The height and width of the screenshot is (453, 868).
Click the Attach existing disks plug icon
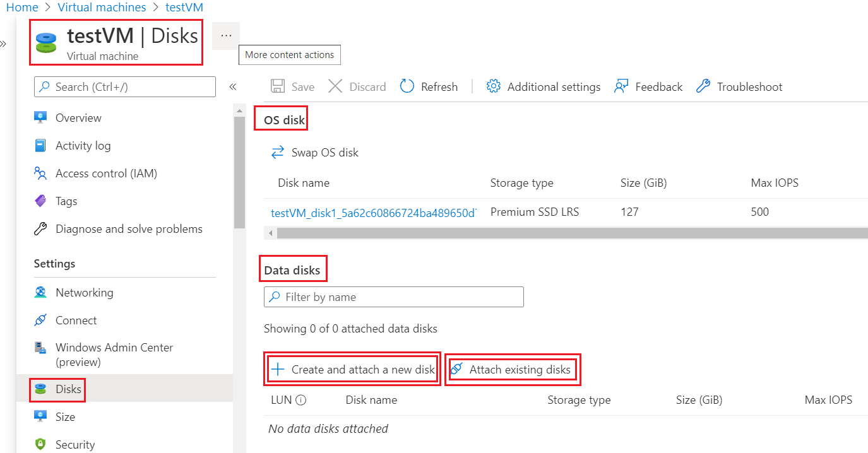point(457,369)
